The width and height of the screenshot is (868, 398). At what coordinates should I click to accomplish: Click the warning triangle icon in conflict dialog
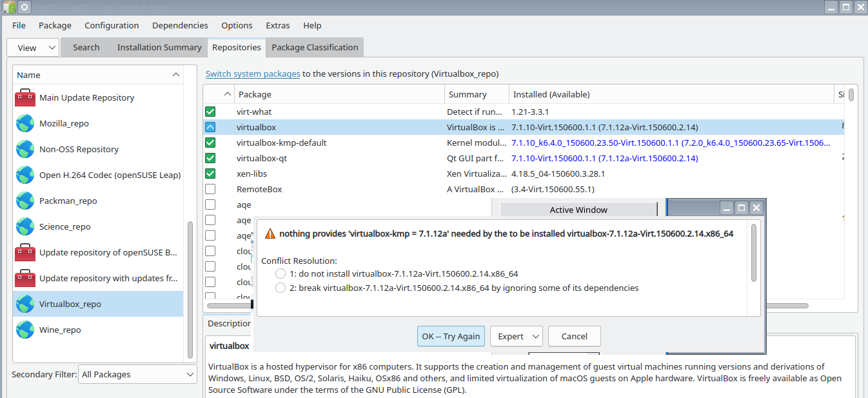click(269, 234)
